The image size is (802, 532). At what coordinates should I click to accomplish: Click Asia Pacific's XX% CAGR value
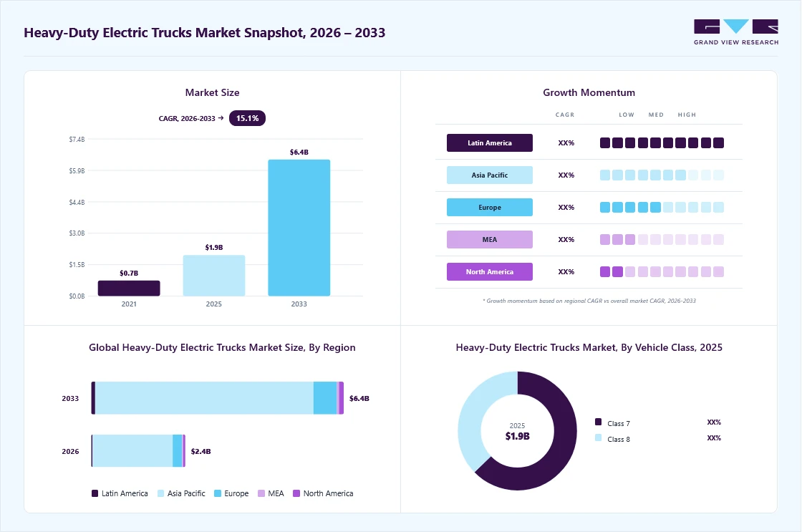pyautogui.click(x=566, y=175)
